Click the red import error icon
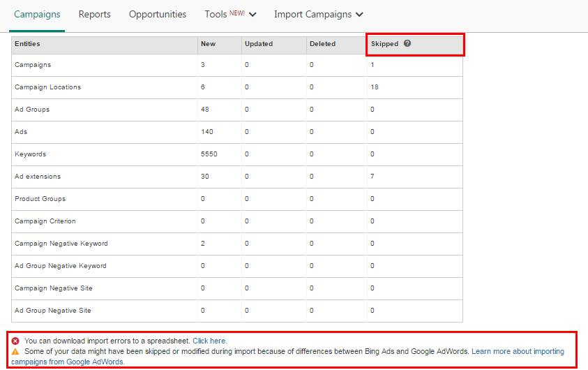 15,341
